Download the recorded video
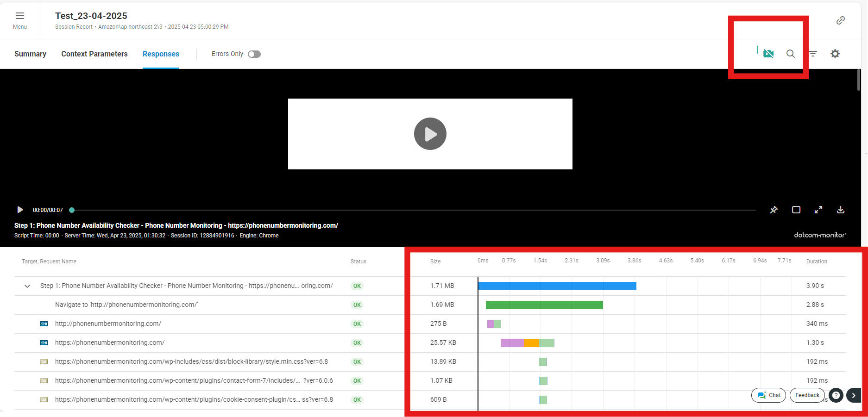The width and height of the screenshot is (868, 417). 841,210
